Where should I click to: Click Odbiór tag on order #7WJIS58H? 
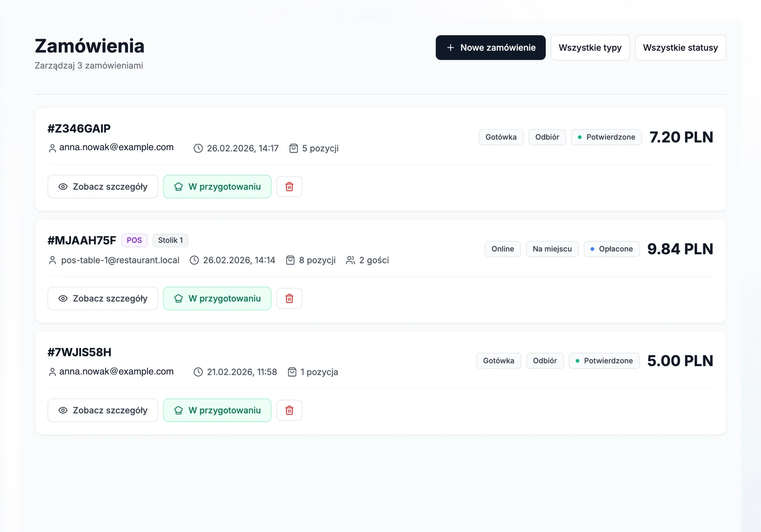[x=545, y=361]
